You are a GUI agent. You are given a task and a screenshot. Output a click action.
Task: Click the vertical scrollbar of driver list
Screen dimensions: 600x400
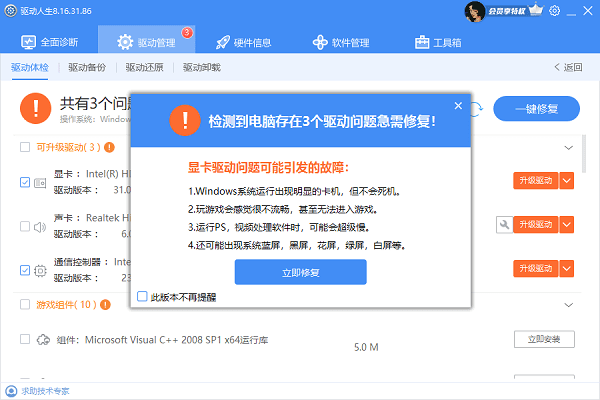pos(584,154)
